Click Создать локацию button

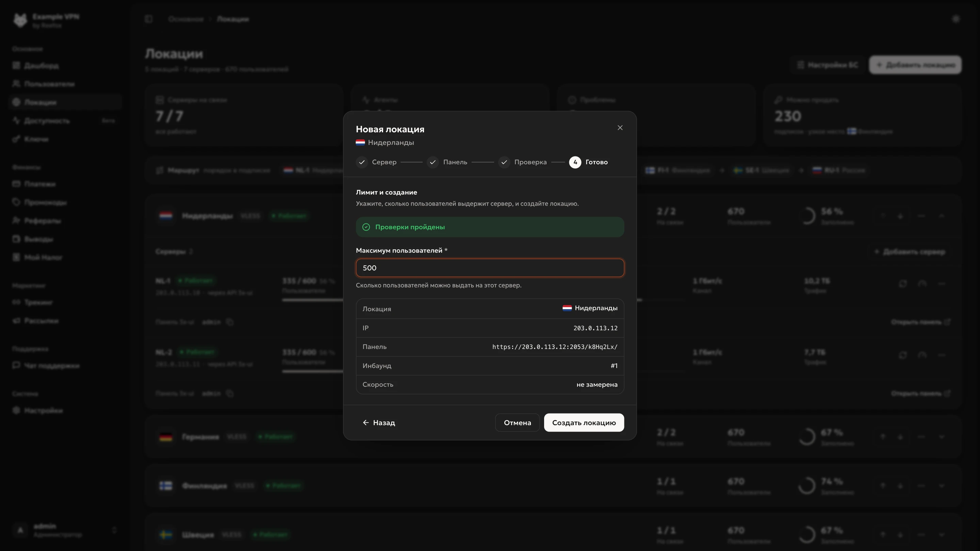pos(584,422)
